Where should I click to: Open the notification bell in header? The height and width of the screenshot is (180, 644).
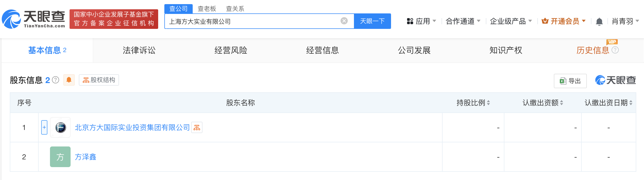599,21
